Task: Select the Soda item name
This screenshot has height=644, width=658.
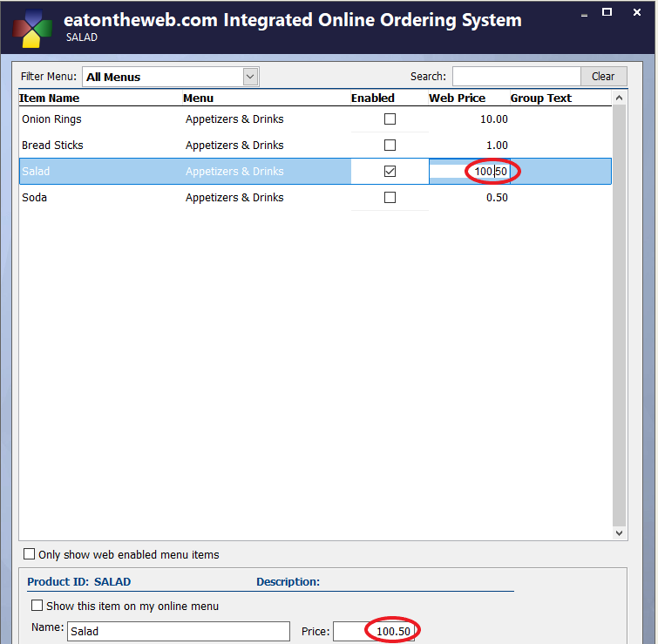Action: pyautogui.click(x=34, y=197)
